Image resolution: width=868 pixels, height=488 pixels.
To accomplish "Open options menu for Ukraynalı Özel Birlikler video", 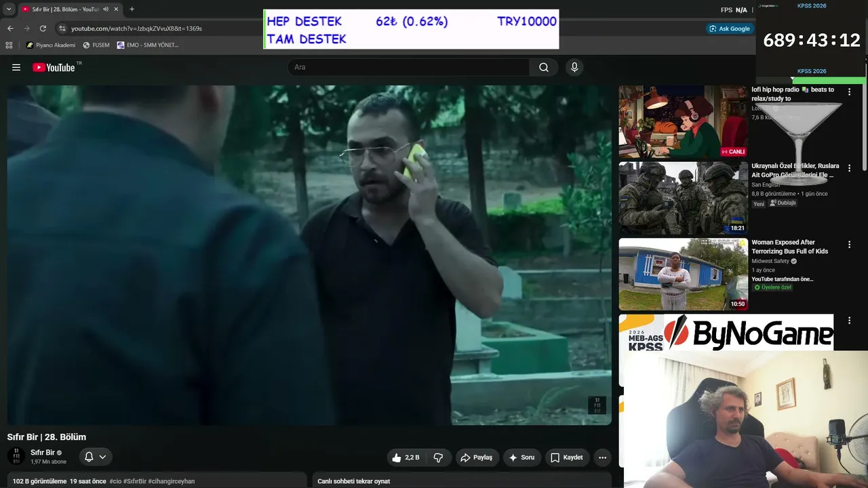I will [x=849, y=168].
